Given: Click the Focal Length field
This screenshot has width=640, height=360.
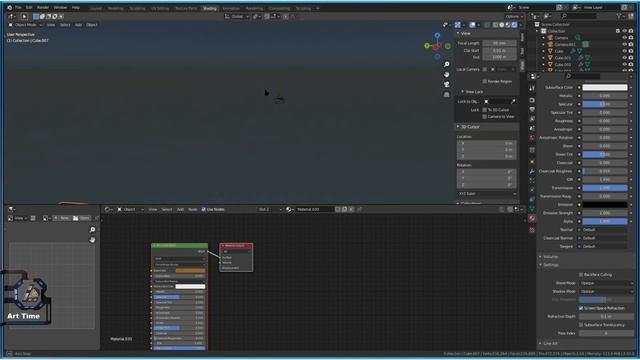Looking at the screenshot, I should tap(499, 43).
